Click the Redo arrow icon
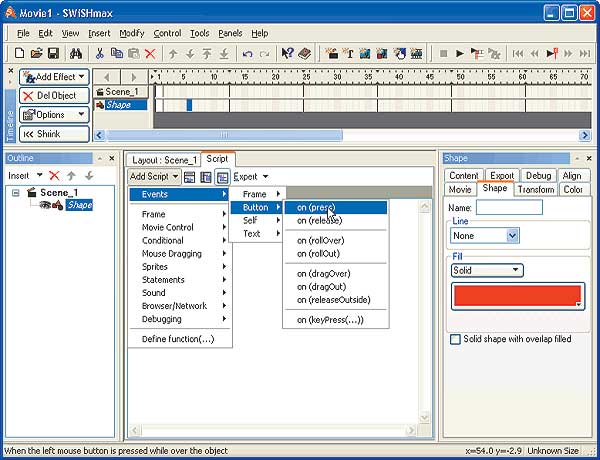Image resolution: width=600 pixels, height=460 pixels. [x=264, y=54]
